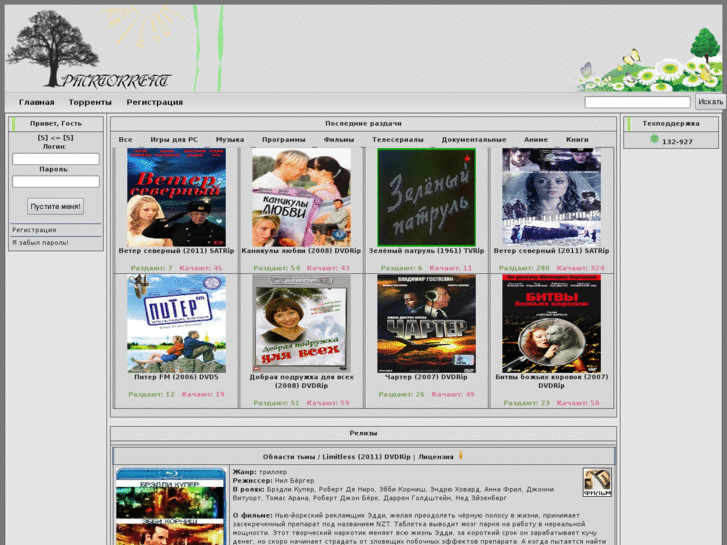Click the ICQ number 132-927

pyautogui.click(x=677, y=142)
